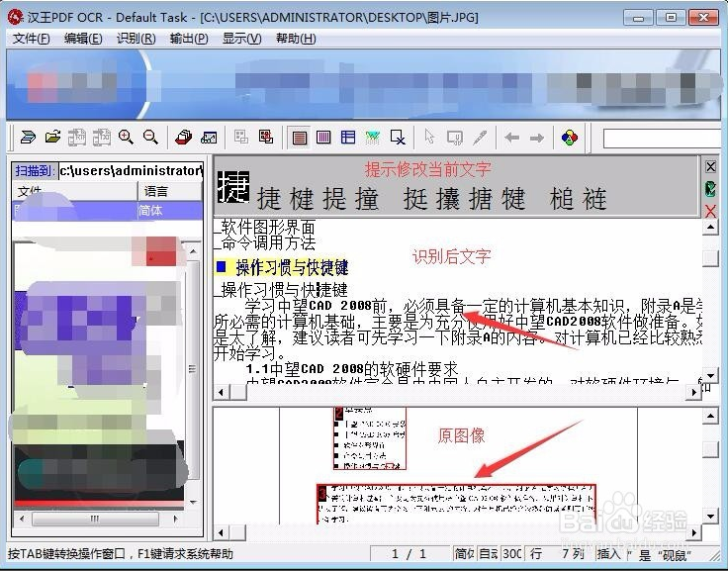
Task: Click the red X icon beside candidates
Action: coord(710,211)
